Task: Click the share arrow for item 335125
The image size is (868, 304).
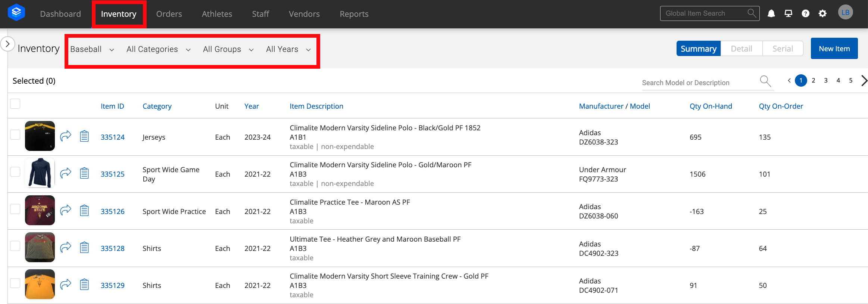Action: click(x=66, y=173)
